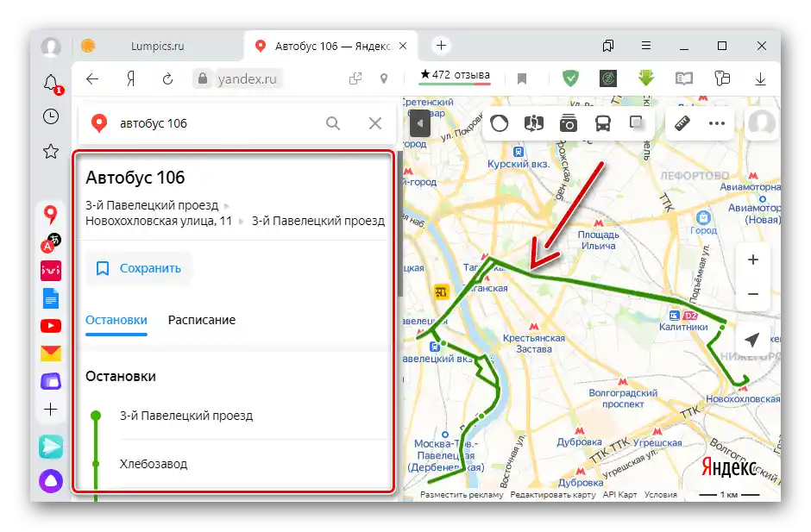This screenshot has height=532, width=811.
Task: Open the Редактировать карту link
Action: coord(553,495)
